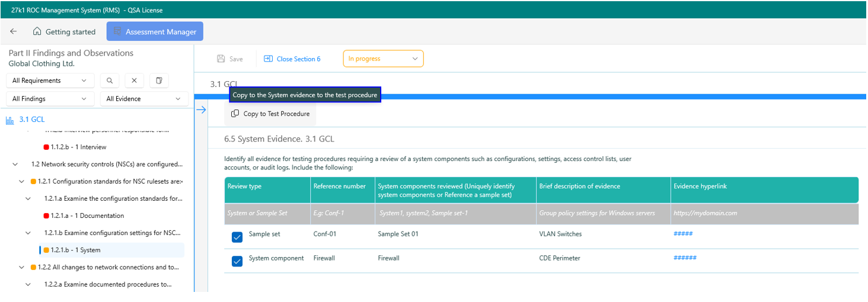868x302 pixels.
Task: Open the CDE Perimeter evidence hyperlink
Action: click(685, 258)
